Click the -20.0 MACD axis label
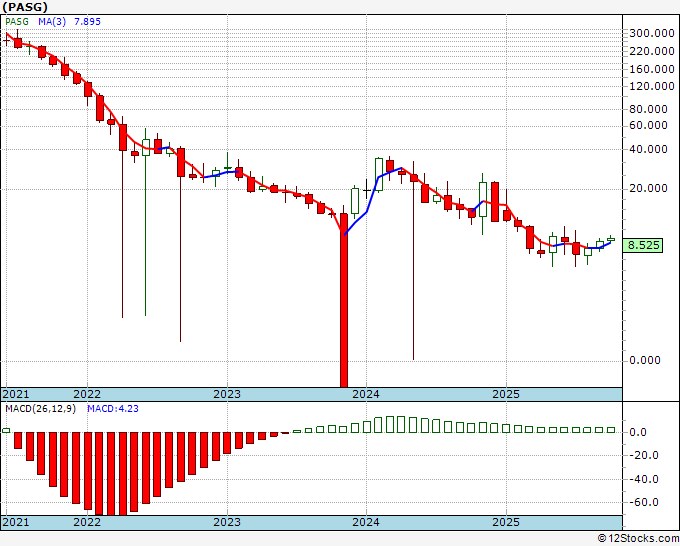 click(645, 455)
